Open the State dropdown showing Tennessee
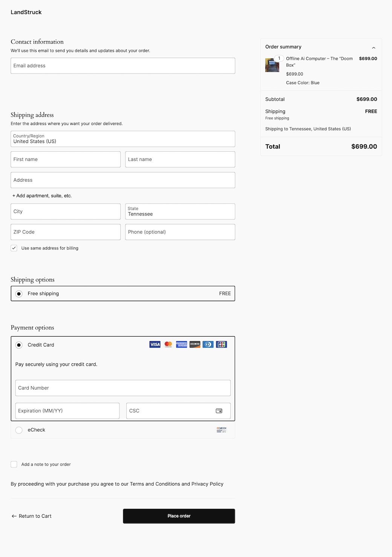Viewport: 392px width, 557px height. point(180,212)
